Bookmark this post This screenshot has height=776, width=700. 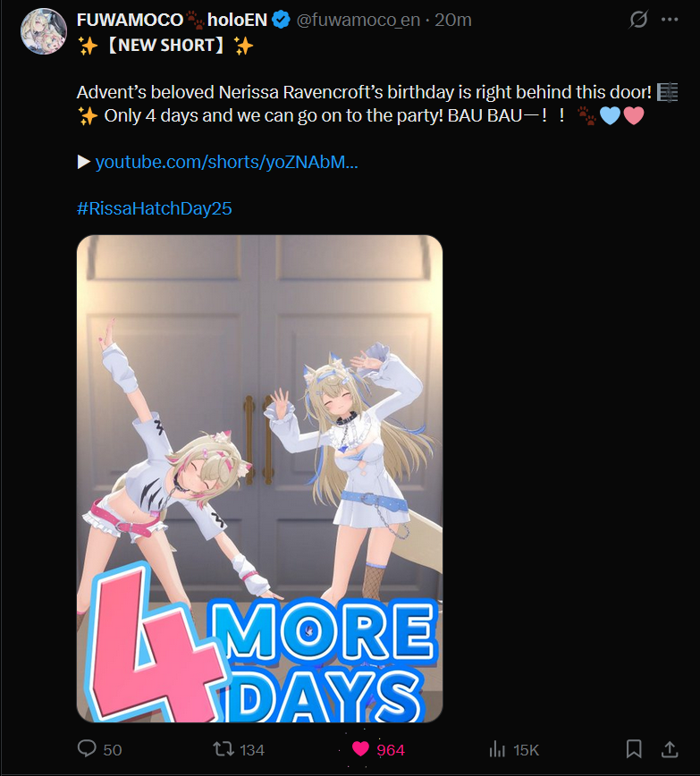coord(634,749)
